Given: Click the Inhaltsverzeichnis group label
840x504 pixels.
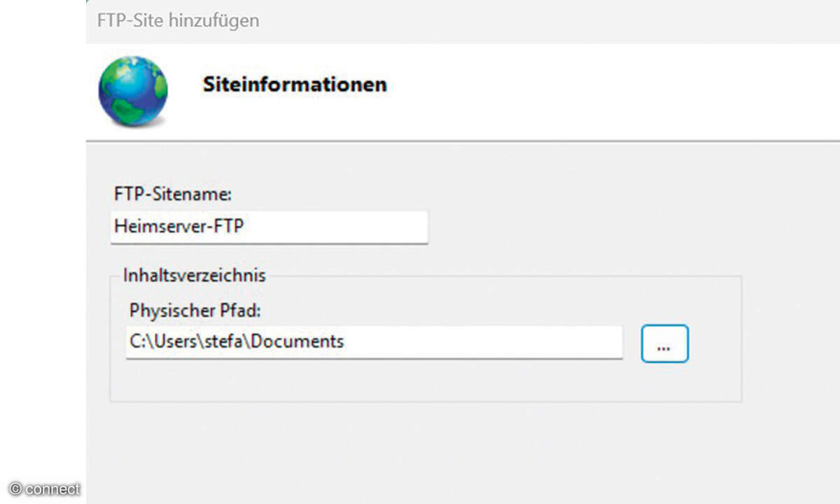Looking at the screenshot, I should coord(195,275).
